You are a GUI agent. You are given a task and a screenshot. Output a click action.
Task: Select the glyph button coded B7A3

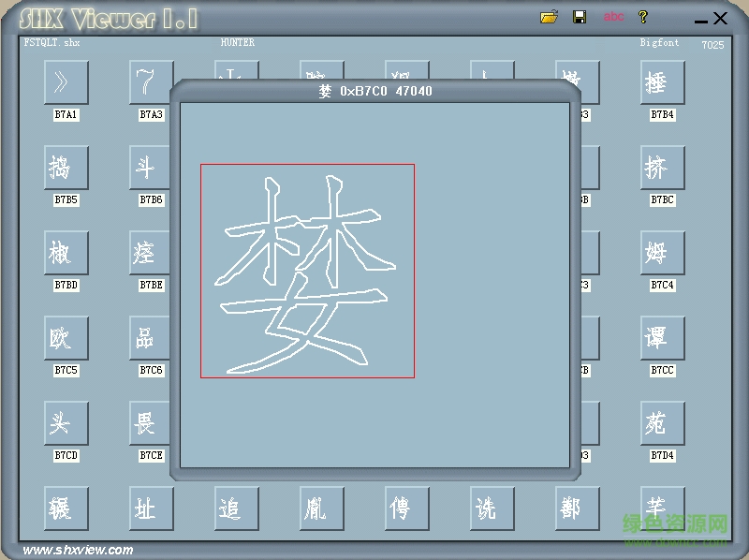[x=150, y=82]
